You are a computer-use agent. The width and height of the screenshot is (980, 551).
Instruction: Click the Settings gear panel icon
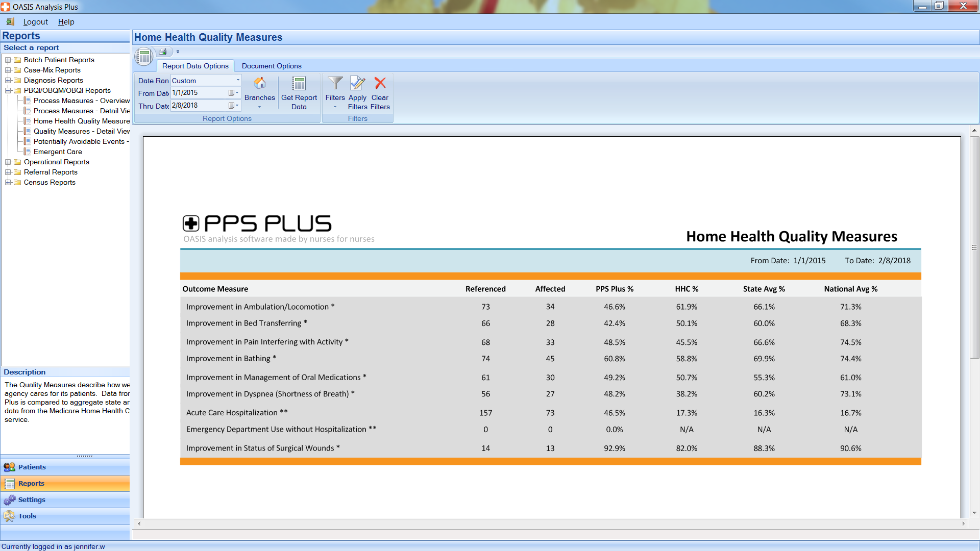coord(10,500)
